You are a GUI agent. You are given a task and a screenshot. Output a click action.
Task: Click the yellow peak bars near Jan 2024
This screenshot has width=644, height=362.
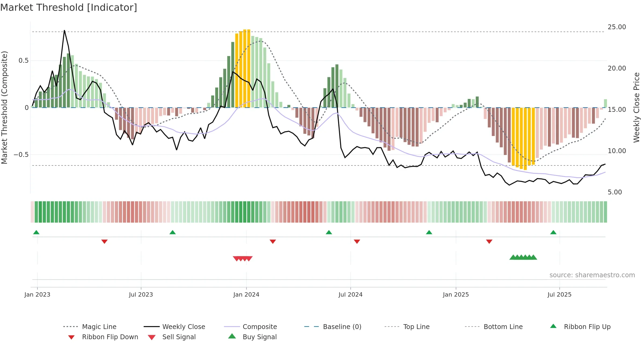pos(243,68)
